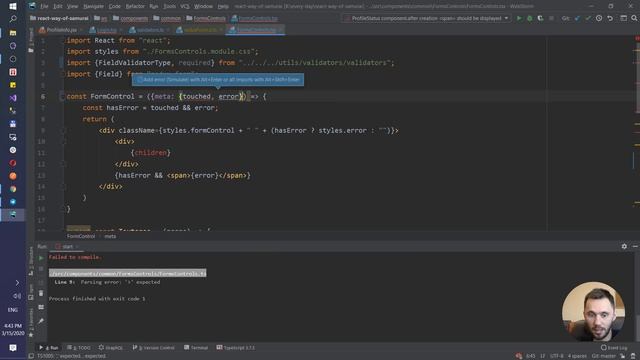
Task: Click the auto-import tooltip popup
Action: 218,80
